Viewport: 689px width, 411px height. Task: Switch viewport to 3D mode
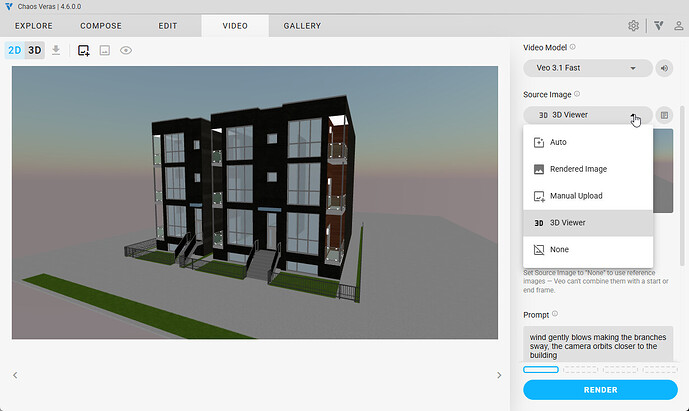[35, 50]
